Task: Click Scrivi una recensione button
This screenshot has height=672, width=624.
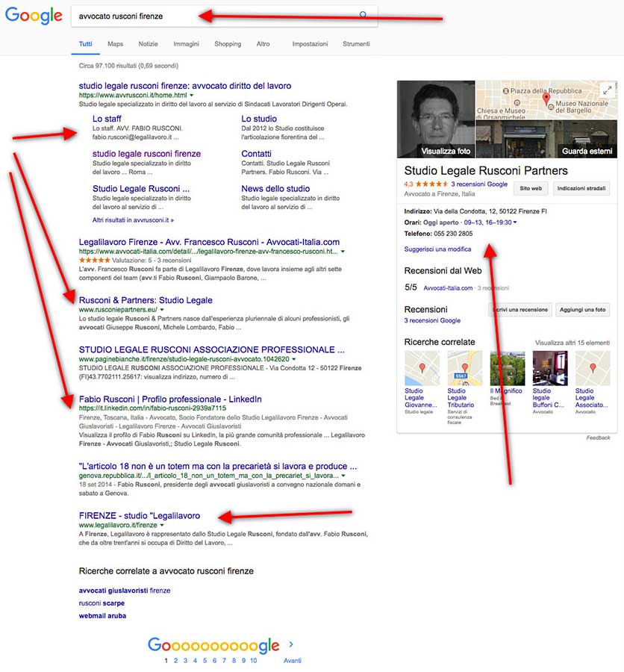Action: click(520, 309)
